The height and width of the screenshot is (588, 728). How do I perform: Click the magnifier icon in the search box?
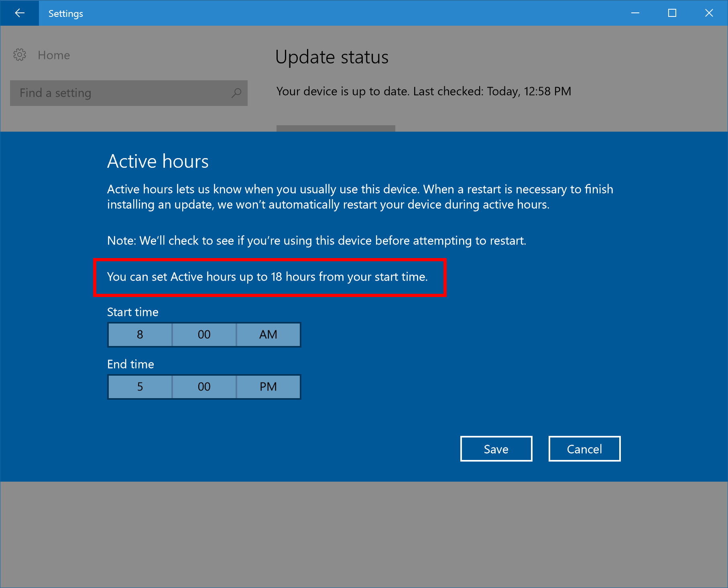click(236, 93)
